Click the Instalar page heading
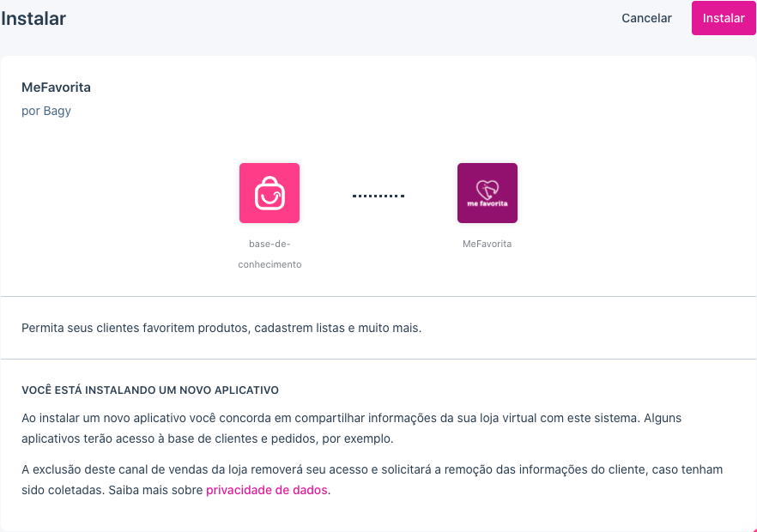 tap(33, 18)
